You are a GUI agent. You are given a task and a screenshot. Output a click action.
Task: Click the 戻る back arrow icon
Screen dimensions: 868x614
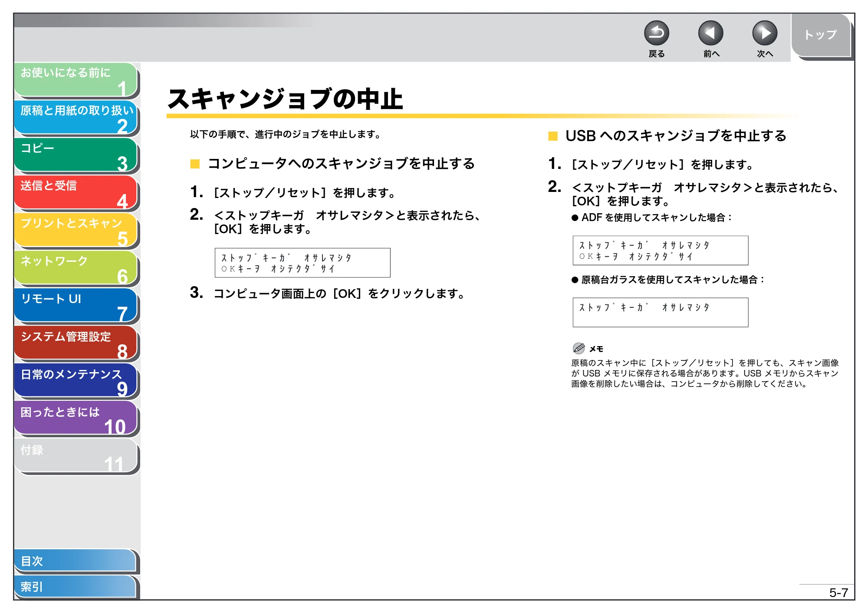click(x=656, y=33)
